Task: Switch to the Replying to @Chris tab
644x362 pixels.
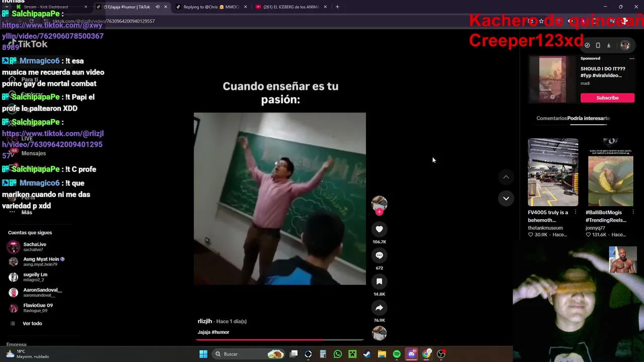Action: tap(211, 7)
